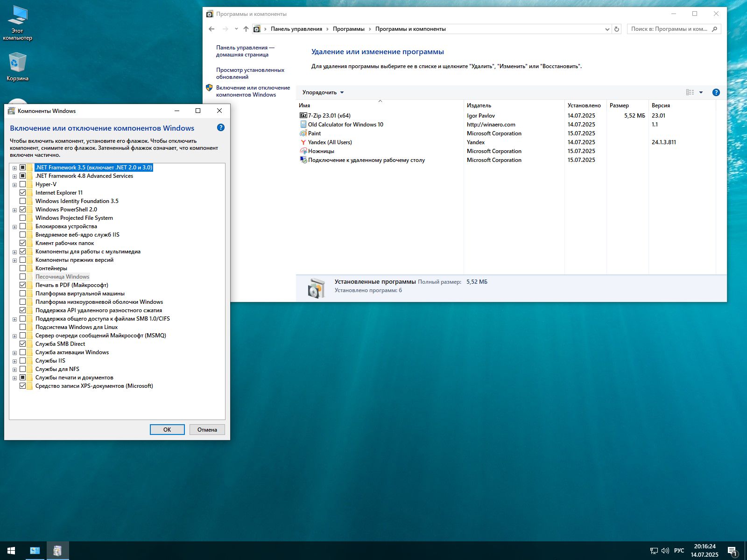Expand the Hyper-V tree node
Screen dimensions: 747x560
click(14, 185)
